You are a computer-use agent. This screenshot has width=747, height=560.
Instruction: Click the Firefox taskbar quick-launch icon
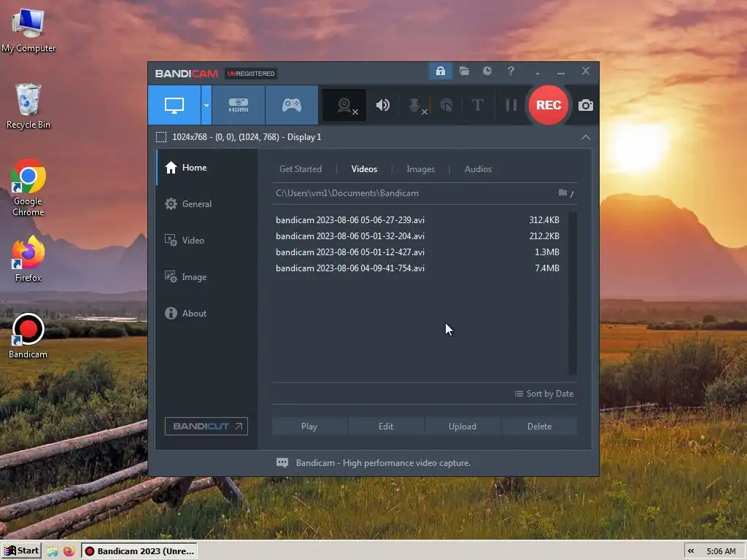click(x=69, y=551)
